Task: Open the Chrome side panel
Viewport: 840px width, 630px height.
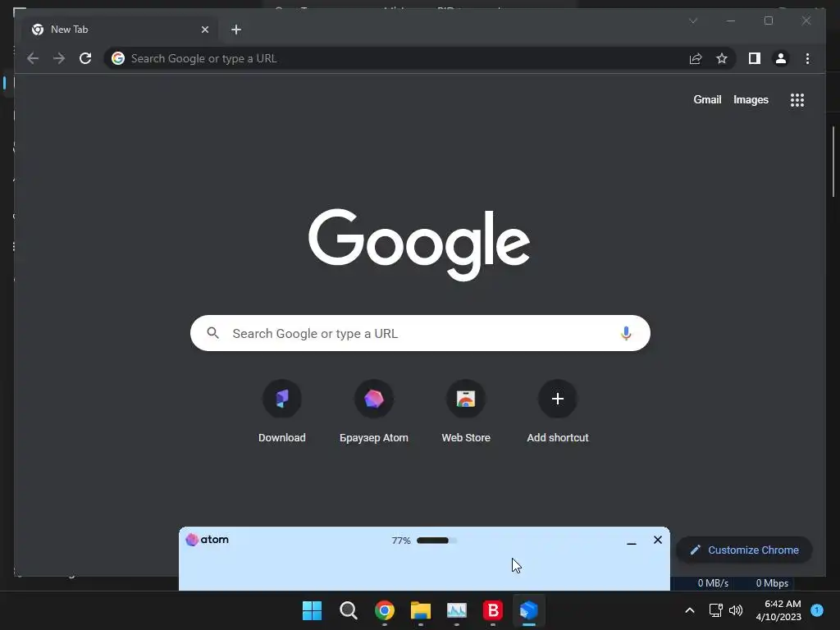Action: point(755,58)
